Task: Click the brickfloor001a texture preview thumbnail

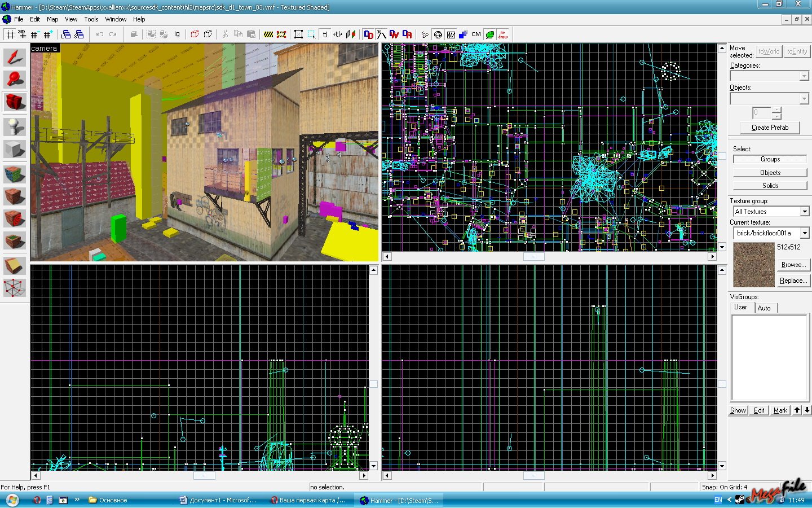Action: 753,265
